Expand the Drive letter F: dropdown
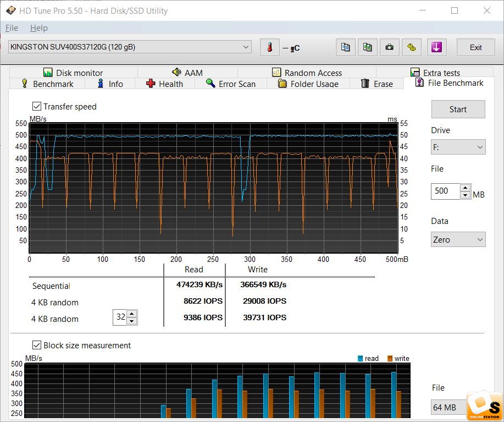The image size is (504, 422). pyautogui.click(x=458, y=147)
